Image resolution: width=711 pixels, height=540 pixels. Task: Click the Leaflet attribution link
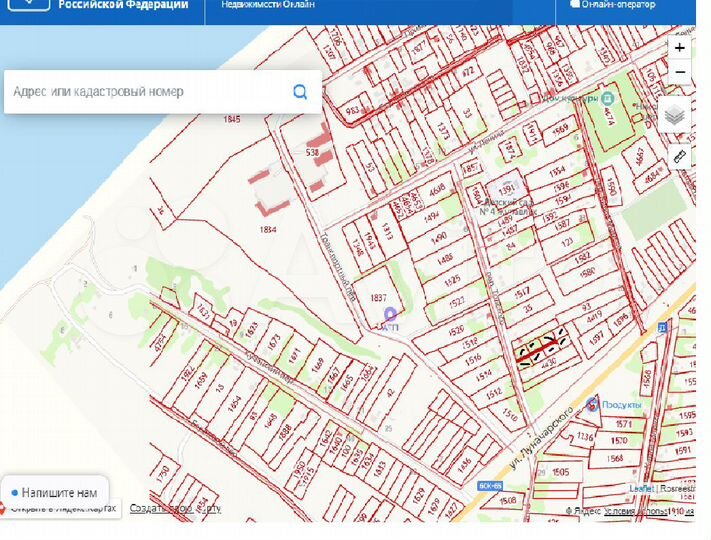(x=643, y=489)
